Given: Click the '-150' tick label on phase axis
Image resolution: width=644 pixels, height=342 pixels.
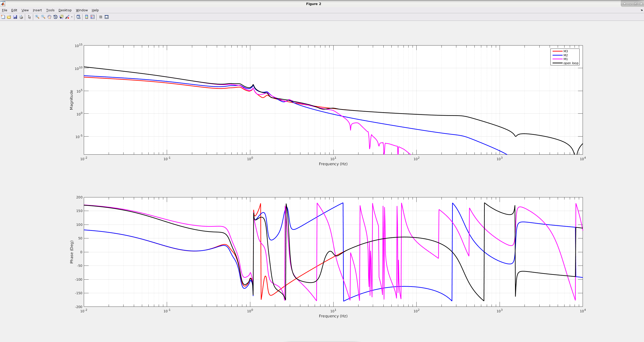Looking at the screenshot, I should point(79,293).
